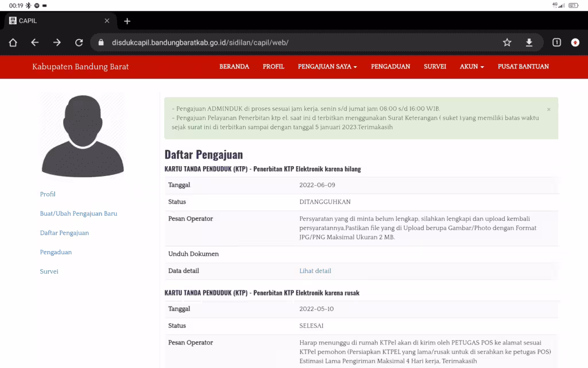588x368 pixels.
Task: Open the Pengaduan sidebar link
Action: pyautogui.click(x=56, y=252)
